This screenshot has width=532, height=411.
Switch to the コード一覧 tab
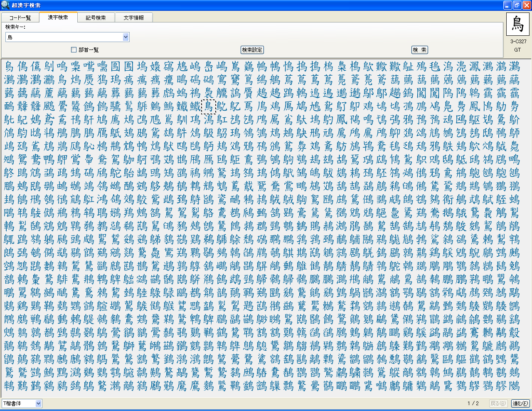pos(20,17)
